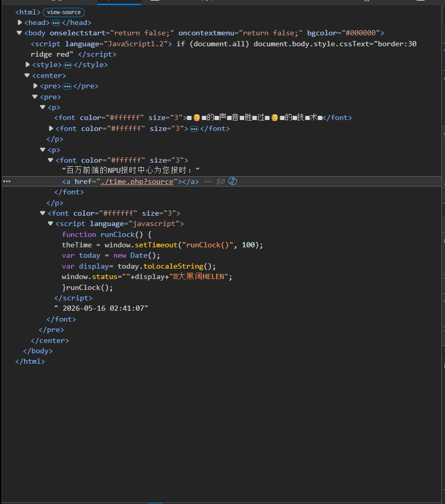Click the ellipsis badge inside style tag

click(68, 65)
